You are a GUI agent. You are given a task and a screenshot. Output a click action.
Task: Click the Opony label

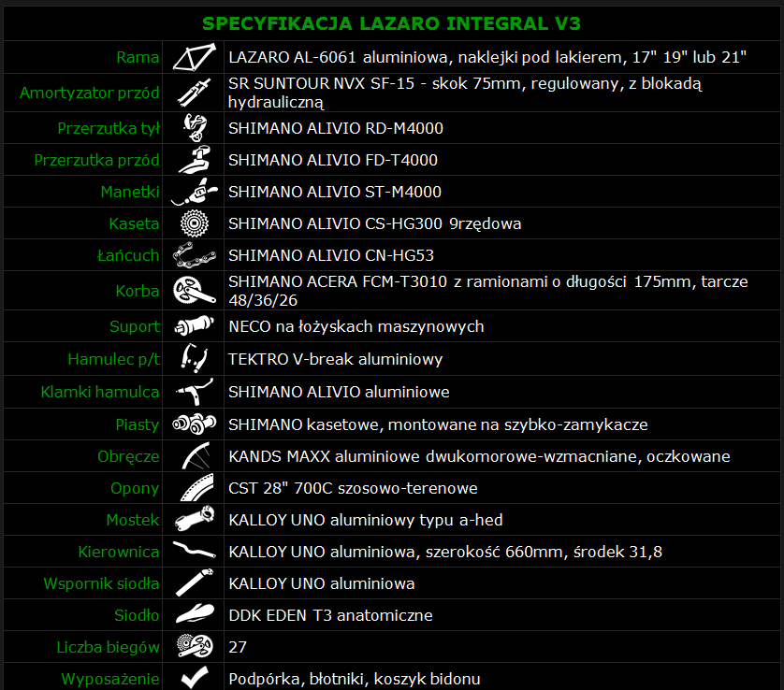[135, 488]
